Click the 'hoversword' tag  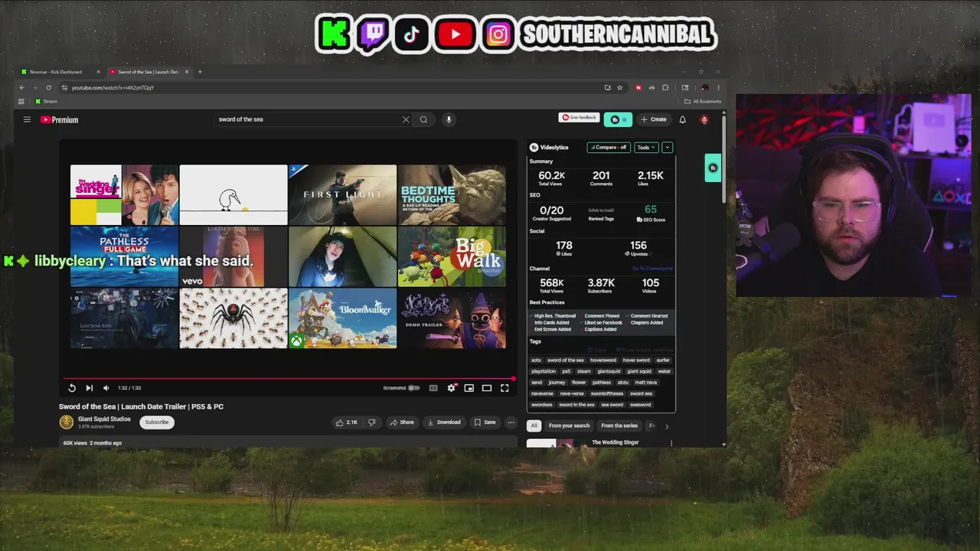[603, 360]
